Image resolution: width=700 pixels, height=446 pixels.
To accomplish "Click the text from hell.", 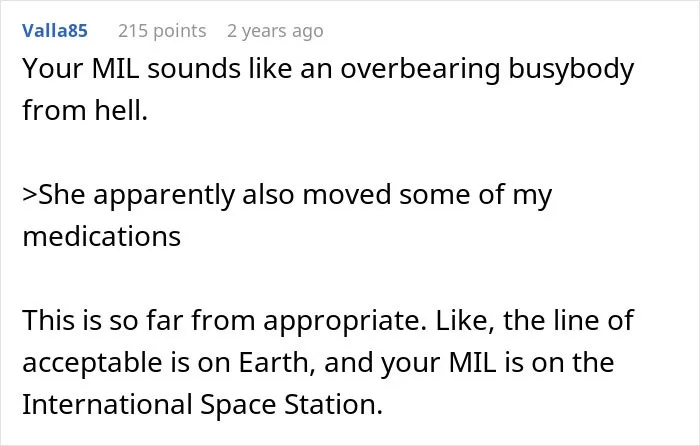I will (85, 110).
